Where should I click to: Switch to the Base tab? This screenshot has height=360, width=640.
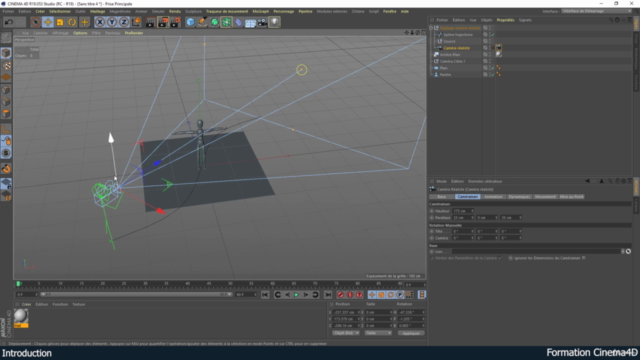(x=442, y=197)
